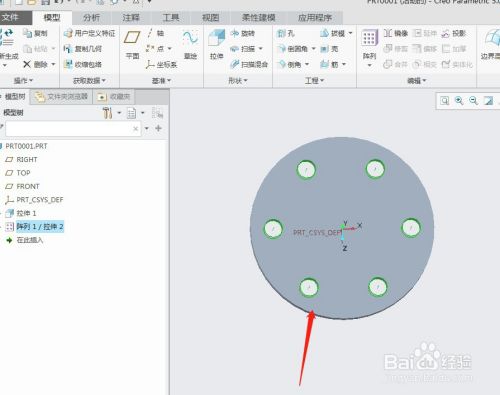Viewport: 500px width, 395px height.
Task: Select 拉伸 1 feature in tree
Action: pos(21,213)
